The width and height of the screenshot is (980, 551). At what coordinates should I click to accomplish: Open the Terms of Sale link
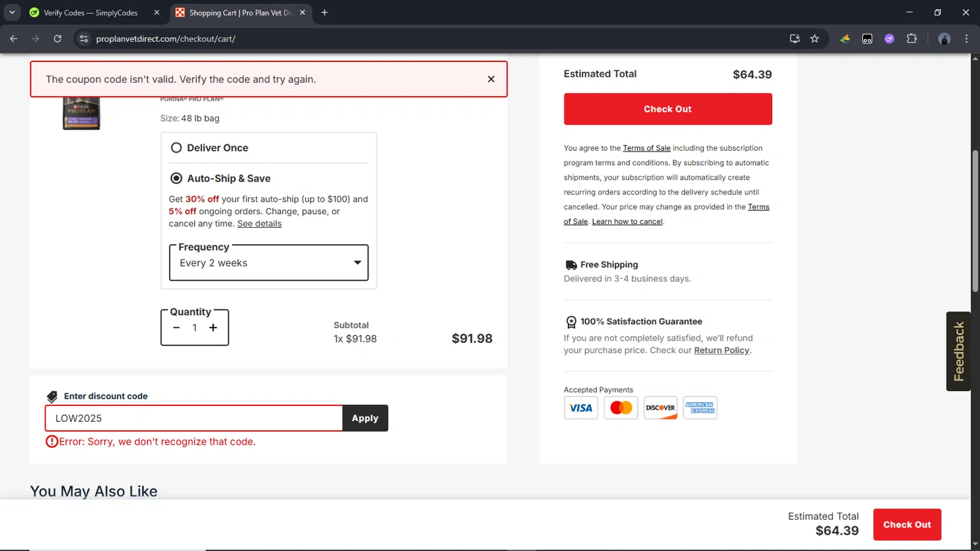click(646, 148)
